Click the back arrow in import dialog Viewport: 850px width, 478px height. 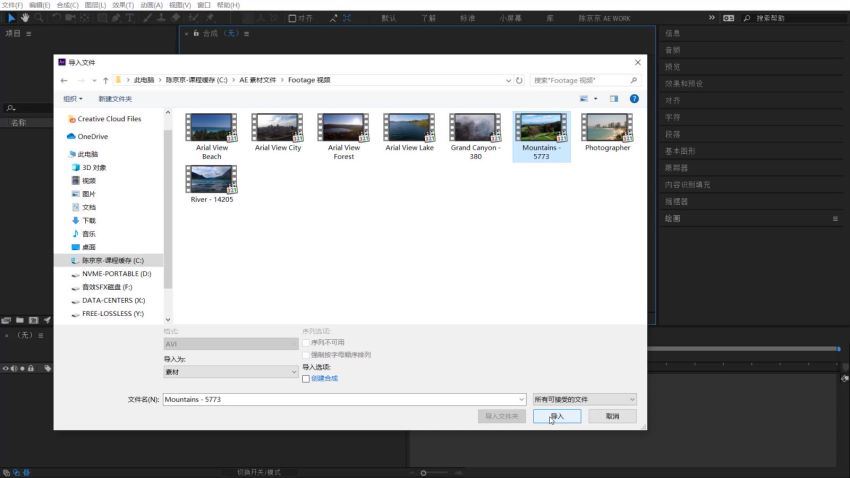[64, 80]
